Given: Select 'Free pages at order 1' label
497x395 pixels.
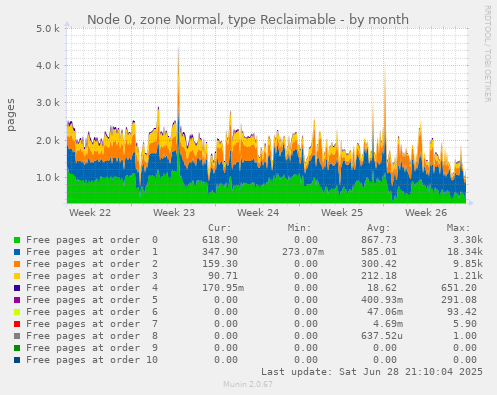Looking at the screenshot, I should [92, 252].
